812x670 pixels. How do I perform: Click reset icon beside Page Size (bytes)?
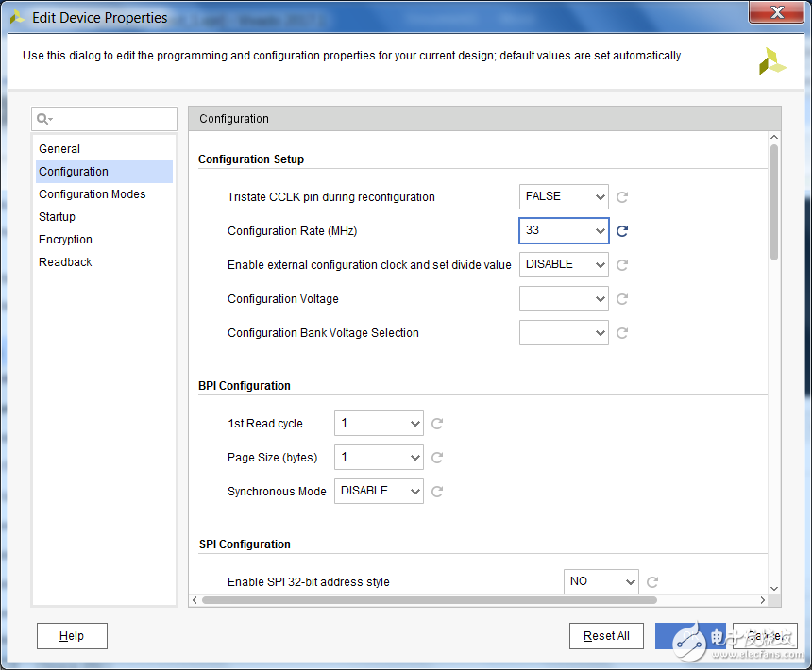click(437, 458)
